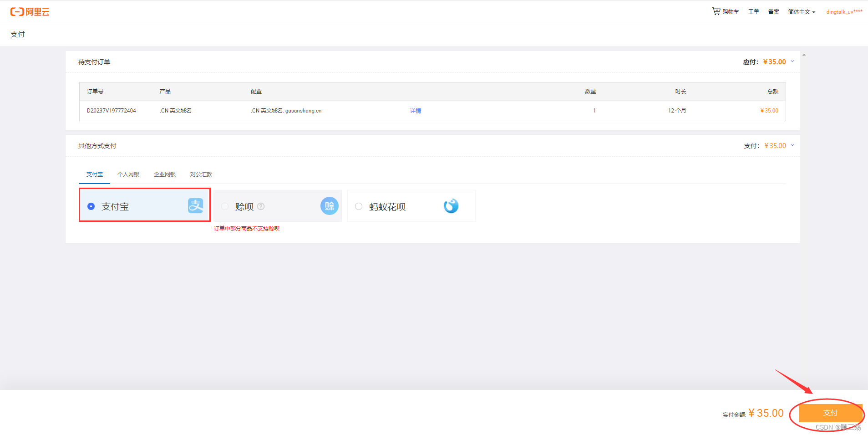The height and width of the screenshot is (435, 868).
Task: Select the 赊呗 radio button
Action: (225, 206)
